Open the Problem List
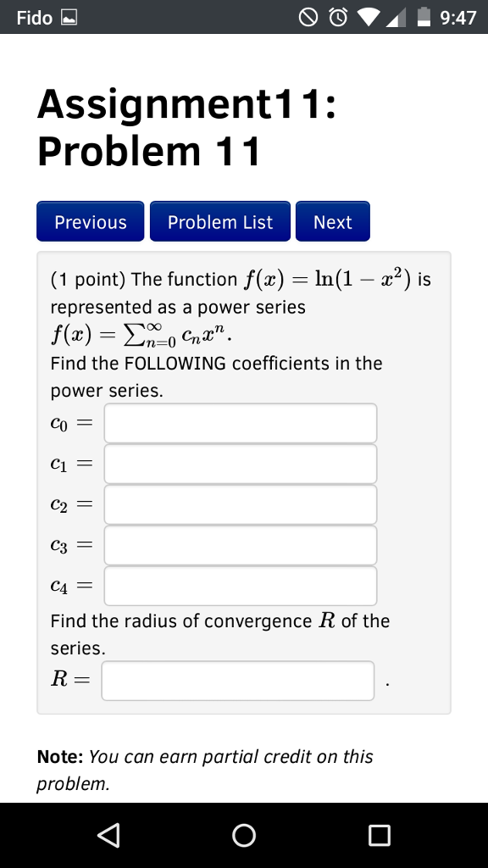 [219, 221]
